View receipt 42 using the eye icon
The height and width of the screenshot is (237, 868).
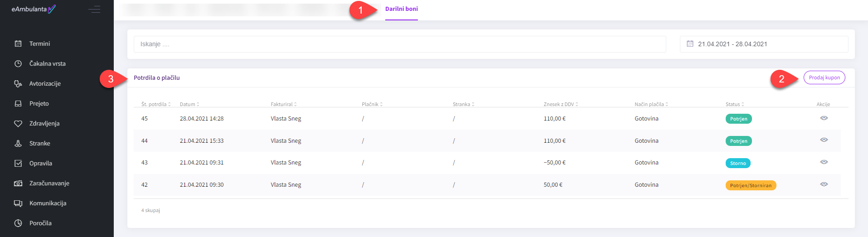point(824,184)
